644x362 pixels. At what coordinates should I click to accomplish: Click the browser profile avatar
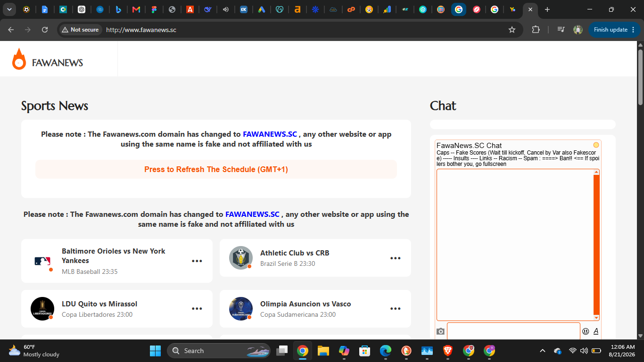tap(578, 30)
